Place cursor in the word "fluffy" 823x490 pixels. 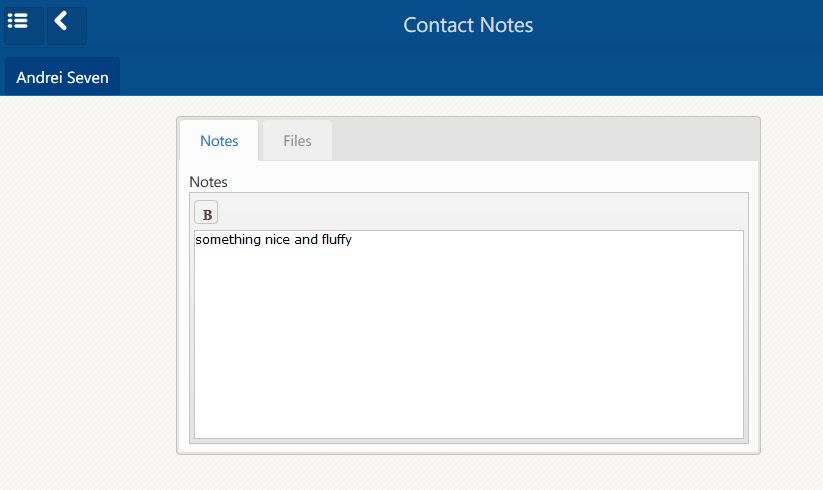(336, 240)
